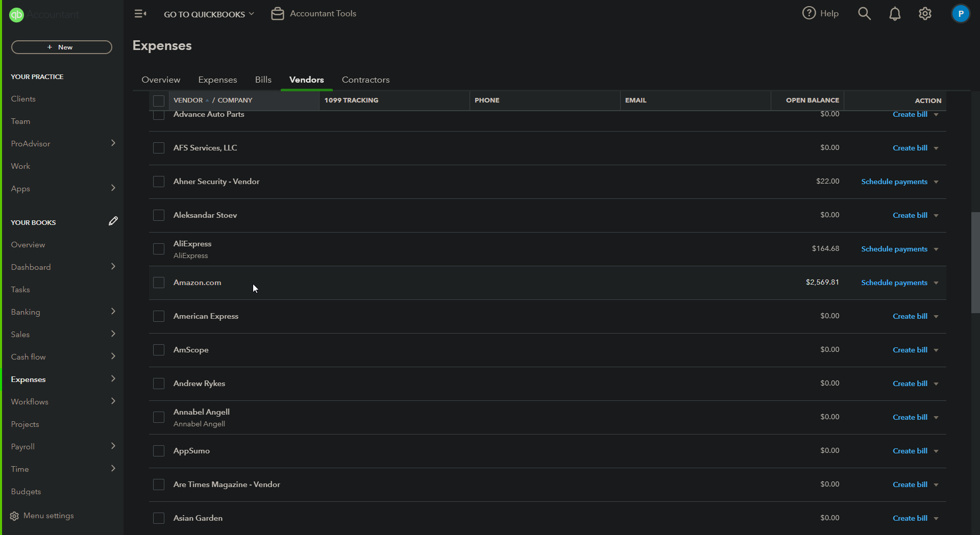Check the AppSumo row checkbox
This screenshot has width=980, height=535.
click(x=159, y=451)
